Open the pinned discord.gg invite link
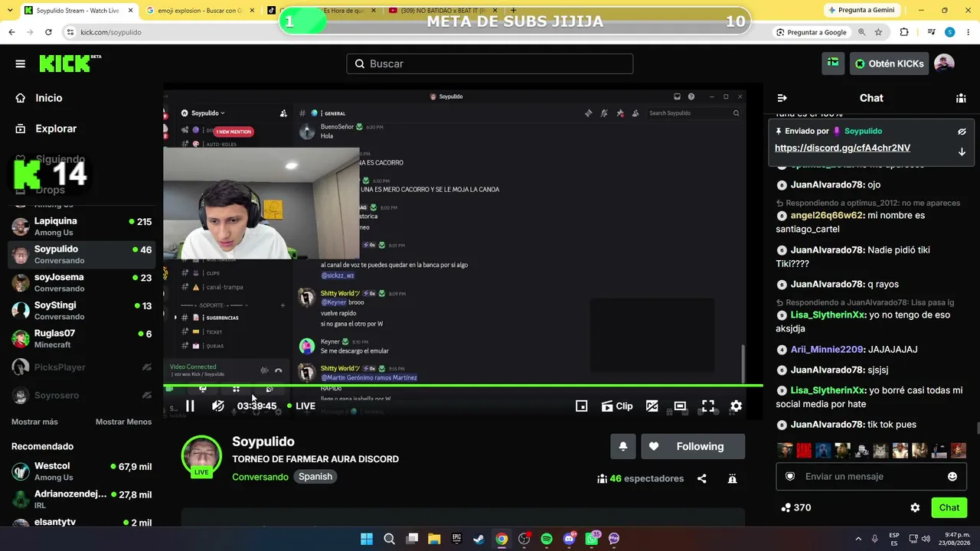 coord(842,148)
